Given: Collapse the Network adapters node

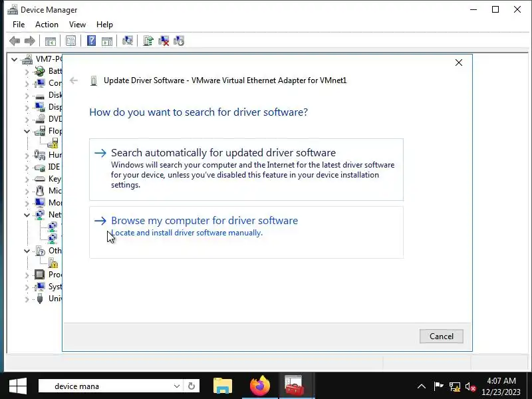Looking at the screenshot, I should [27, 215].
